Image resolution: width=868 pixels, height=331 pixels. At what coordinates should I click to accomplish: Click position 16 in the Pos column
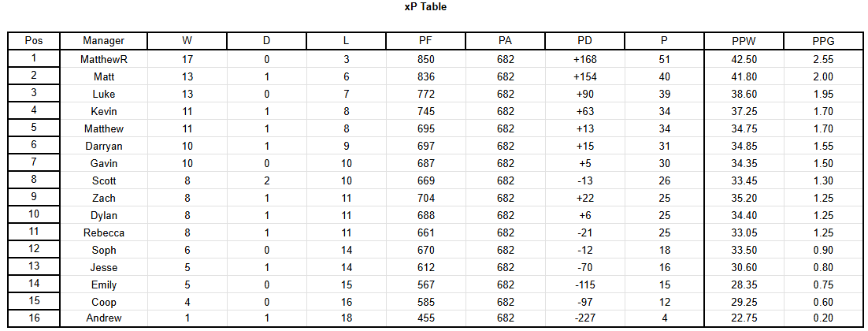point(34,318)
